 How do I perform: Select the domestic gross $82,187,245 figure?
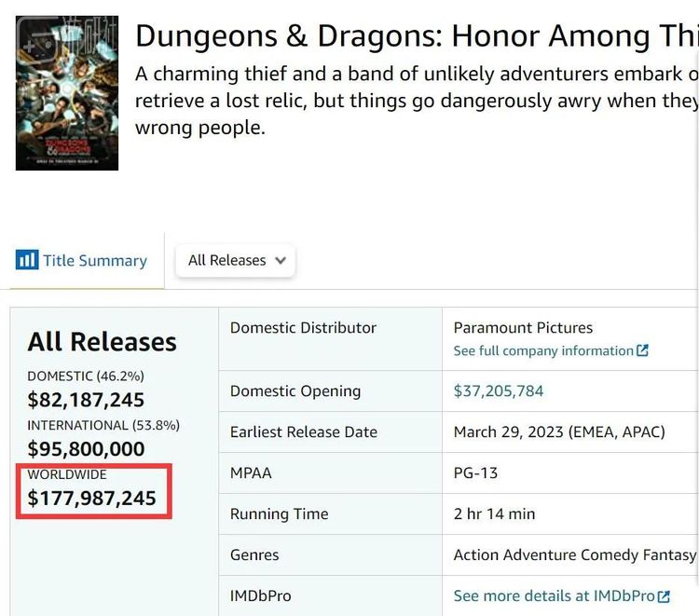point(86,400)
